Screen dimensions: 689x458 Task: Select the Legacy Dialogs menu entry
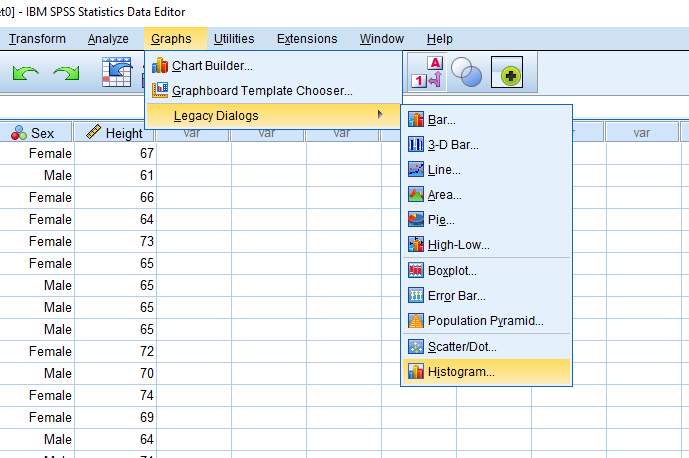pos(274,116)
